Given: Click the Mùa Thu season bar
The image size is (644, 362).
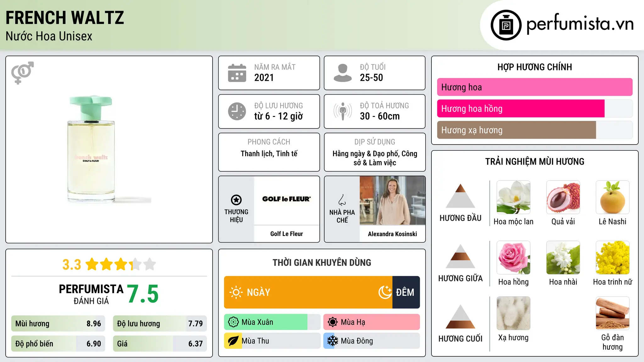Looking at the screenshot, I should [272, 341].
